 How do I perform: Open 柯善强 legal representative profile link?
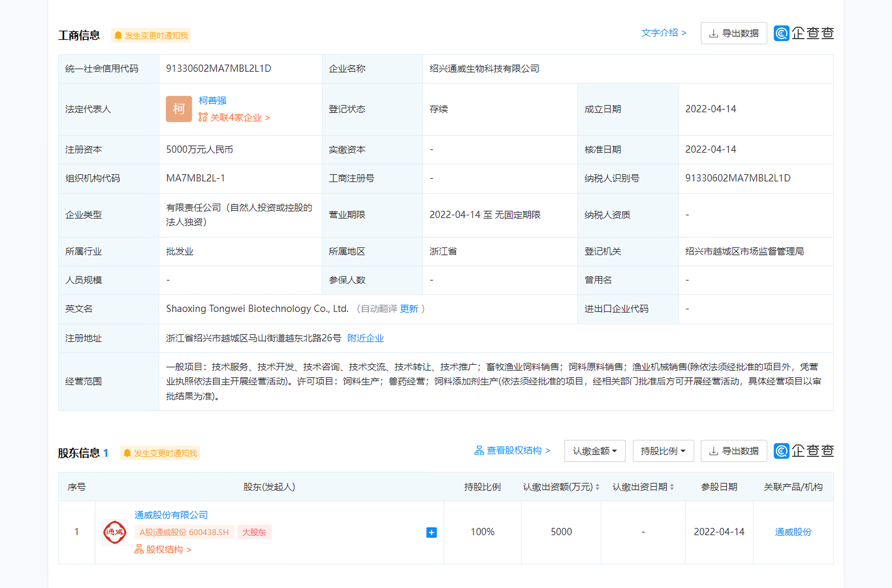[212, 100]
